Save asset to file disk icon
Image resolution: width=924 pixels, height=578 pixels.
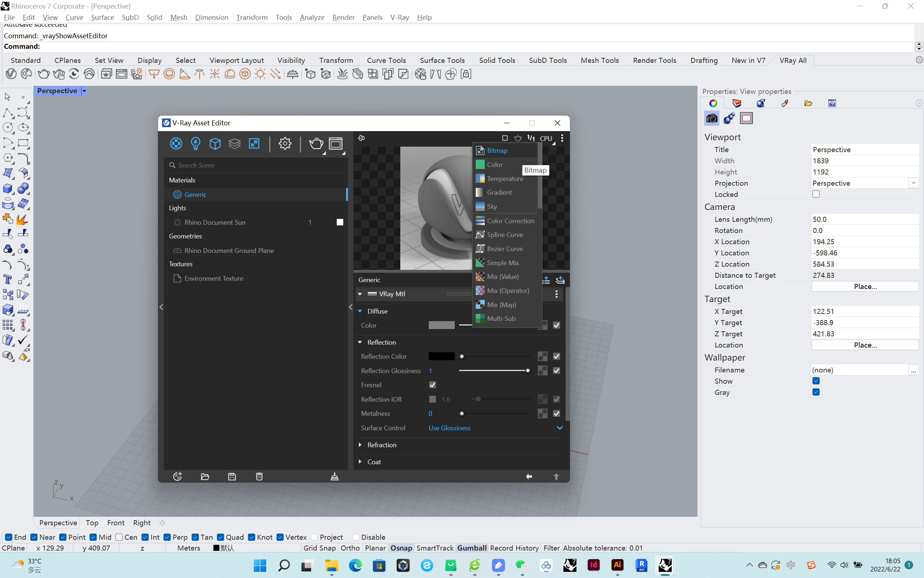[x=232, y=476]
